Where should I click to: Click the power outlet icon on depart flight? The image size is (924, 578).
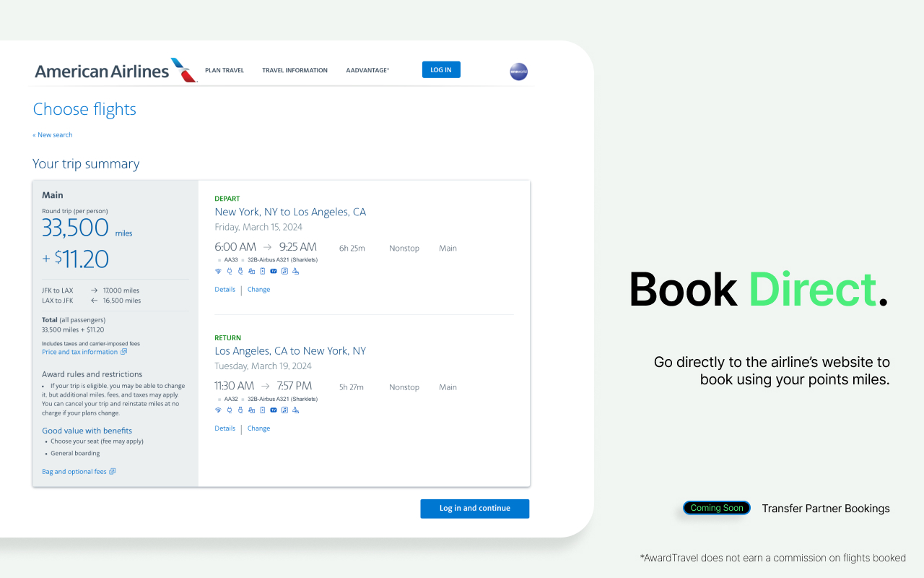tap(230, 271)
